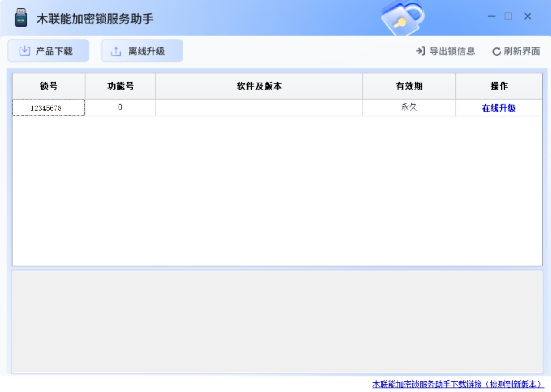Minimize the 木联能加密锁服务助手 window
This screenshot has width=551, height=392.
491,17
